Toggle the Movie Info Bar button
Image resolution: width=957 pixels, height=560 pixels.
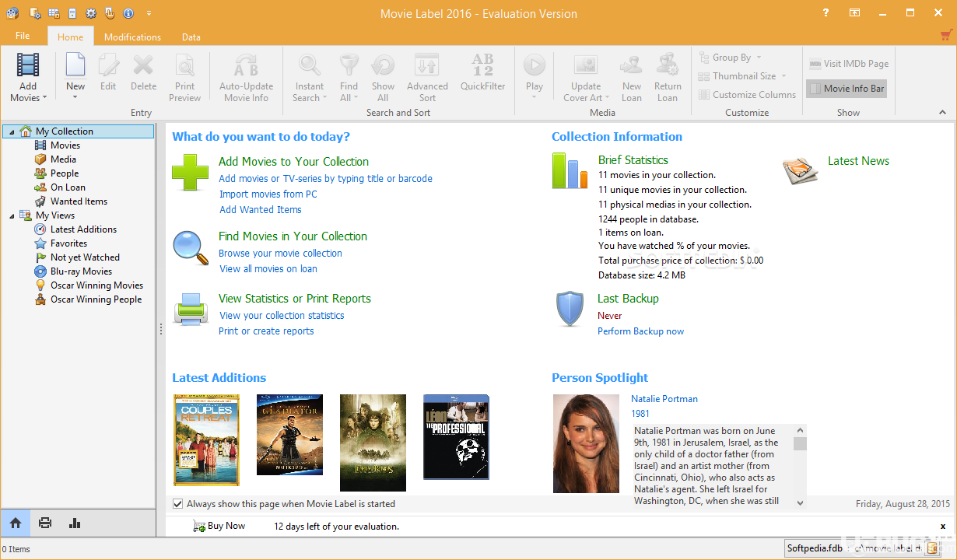847,89
